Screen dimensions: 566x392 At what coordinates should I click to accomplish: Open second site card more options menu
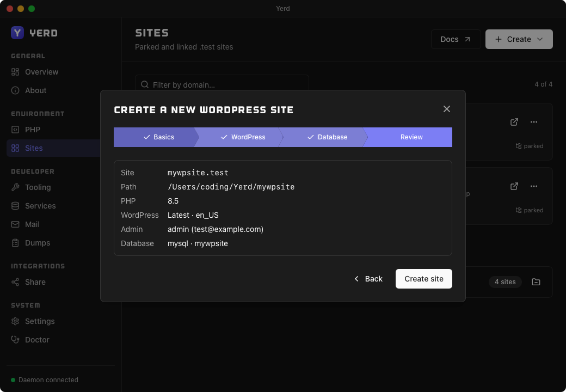click(x=534, y=186)
